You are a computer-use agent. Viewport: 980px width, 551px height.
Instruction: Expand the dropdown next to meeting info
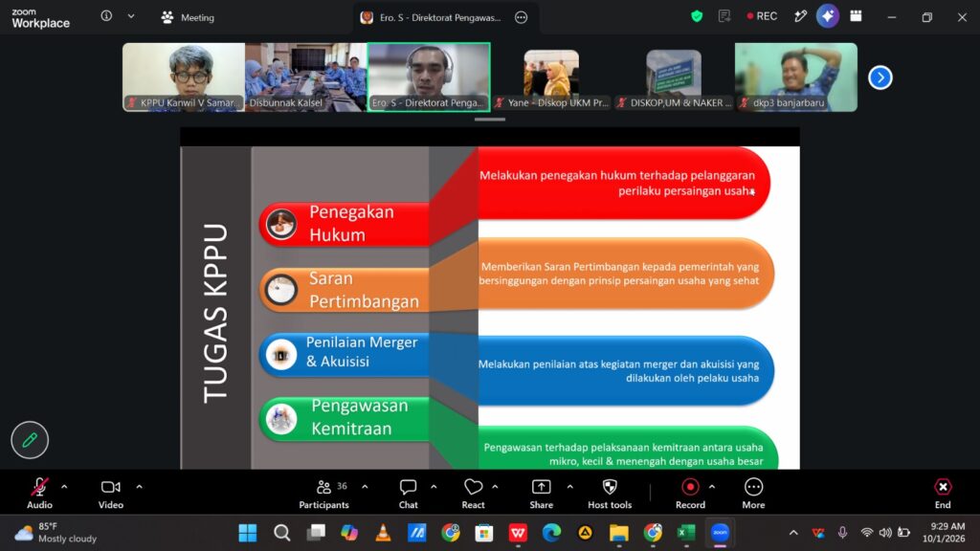(130, 16)
